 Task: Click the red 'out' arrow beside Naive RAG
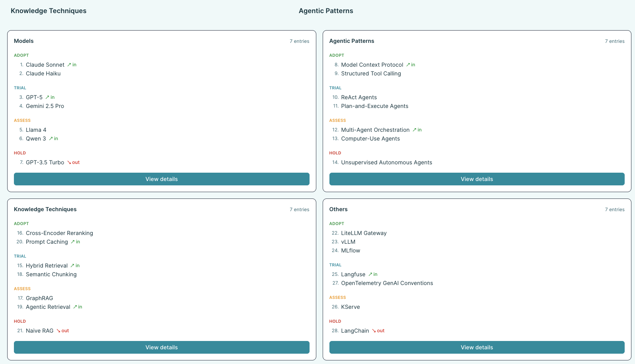tap(63, 331)
